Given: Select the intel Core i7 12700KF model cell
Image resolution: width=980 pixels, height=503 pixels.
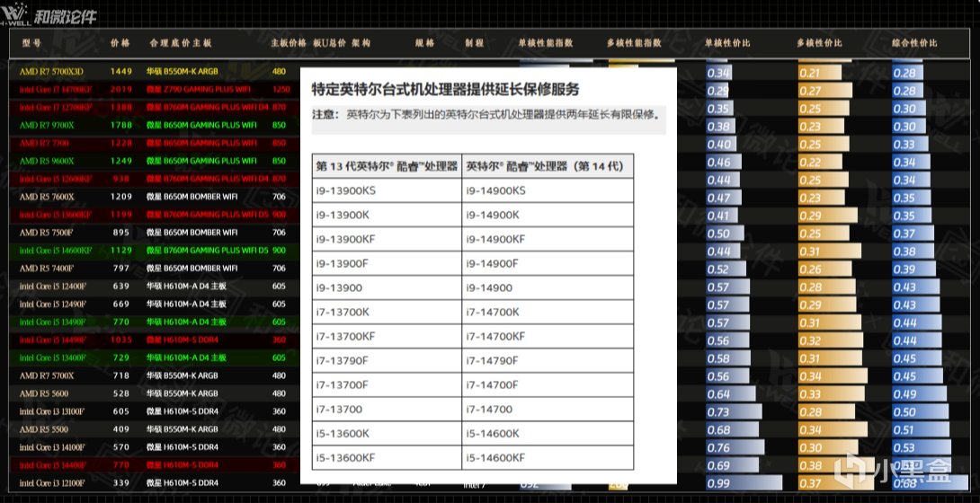Looking at the screenshot, I should pos(56,108).
